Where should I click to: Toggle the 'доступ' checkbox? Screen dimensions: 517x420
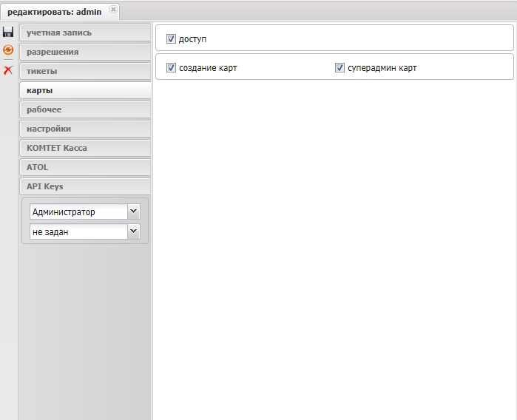(172, 38)
